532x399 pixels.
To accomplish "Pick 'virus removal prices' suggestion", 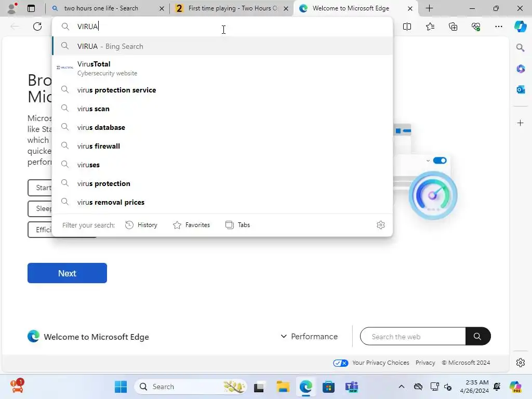I will point(222,202).
